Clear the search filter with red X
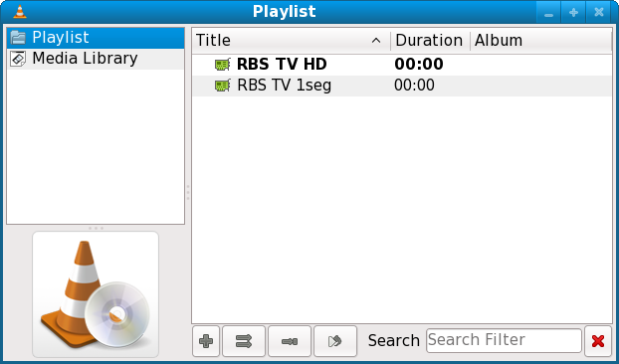The width and height of the screenshot is (619, 364). point(598,341)
